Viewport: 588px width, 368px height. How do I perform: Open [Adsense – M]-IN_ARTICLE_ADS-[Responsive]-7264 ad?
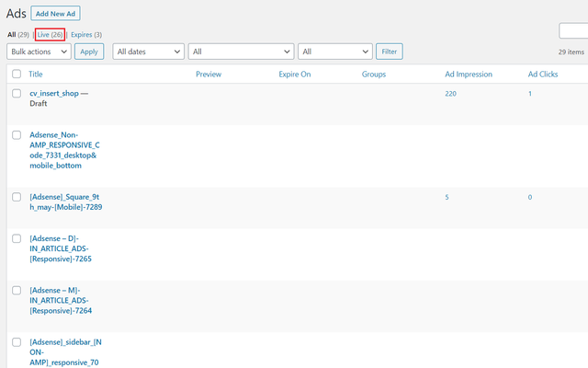tap(61, 301)
